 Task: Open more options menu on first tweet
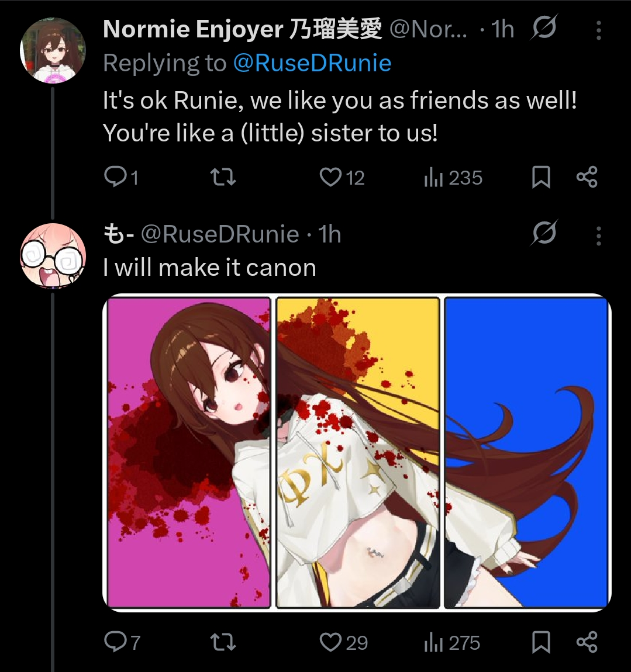coord(598,30)
